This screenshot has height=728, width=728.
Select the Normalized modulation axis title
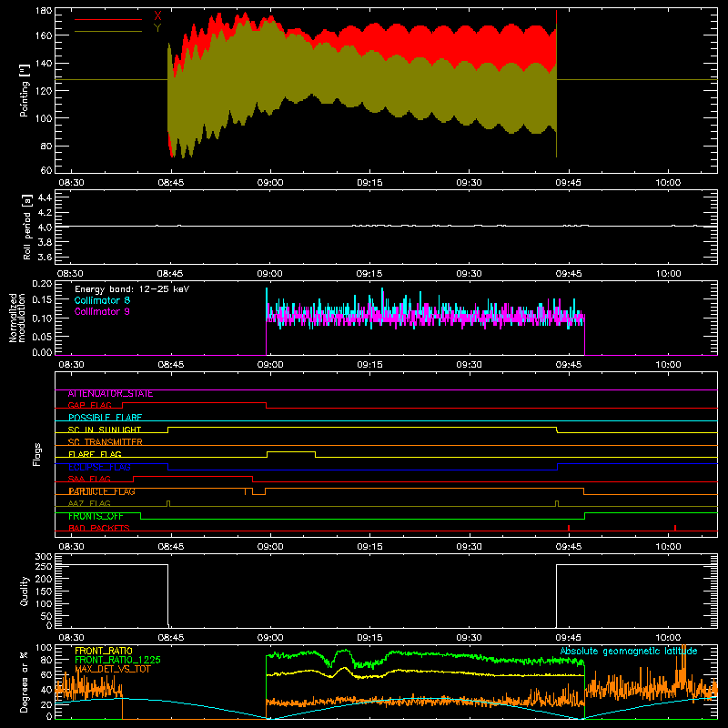[17, 318]
